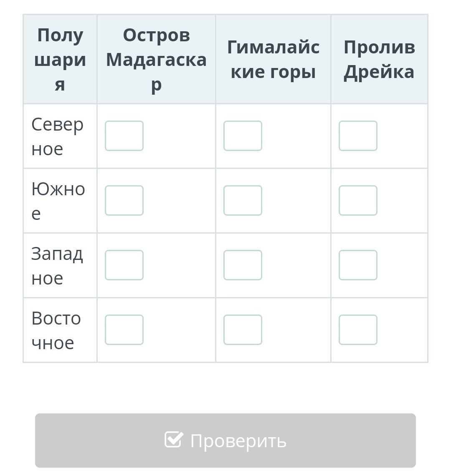The image size is (451, 476).
Task: Click the Пролив Дрейка header cell
Action: tap(379, 59)
